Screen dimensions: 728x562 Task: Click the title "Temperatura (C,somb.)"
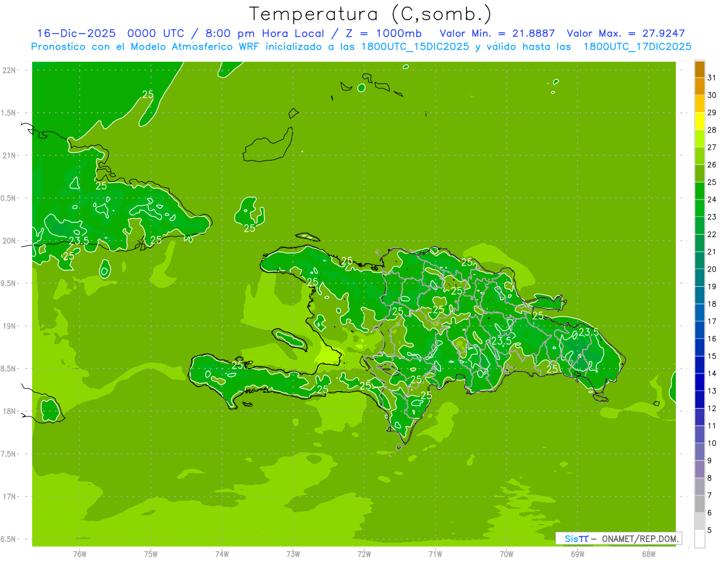tap(371, 15)
